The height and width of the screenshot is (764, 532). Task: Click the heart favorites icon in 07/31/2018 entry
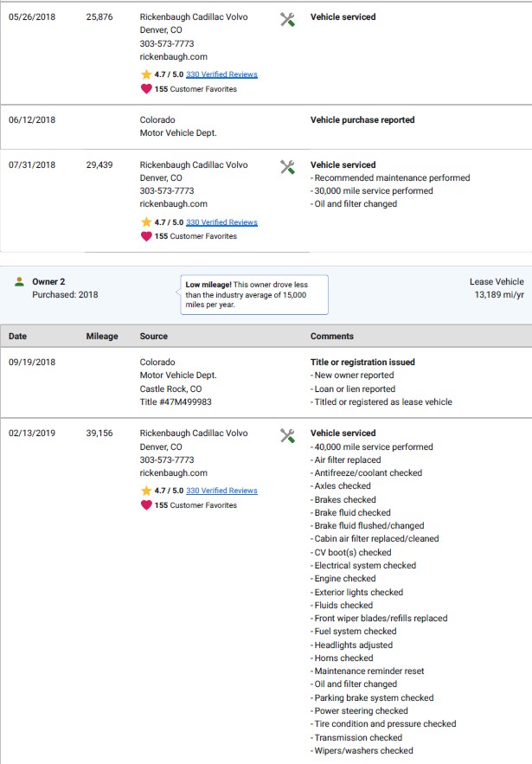tap(146, 236)
